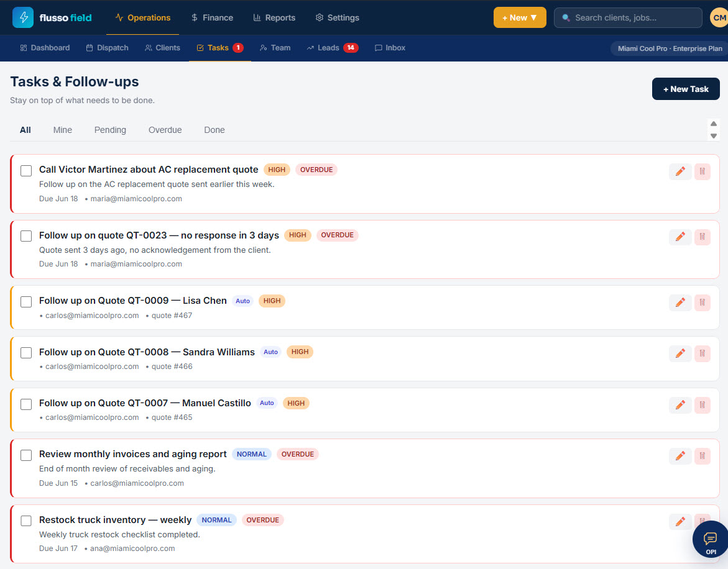Open the Reports menu
This screenshot has width=728, height=569.
click(x=274, y=17)
